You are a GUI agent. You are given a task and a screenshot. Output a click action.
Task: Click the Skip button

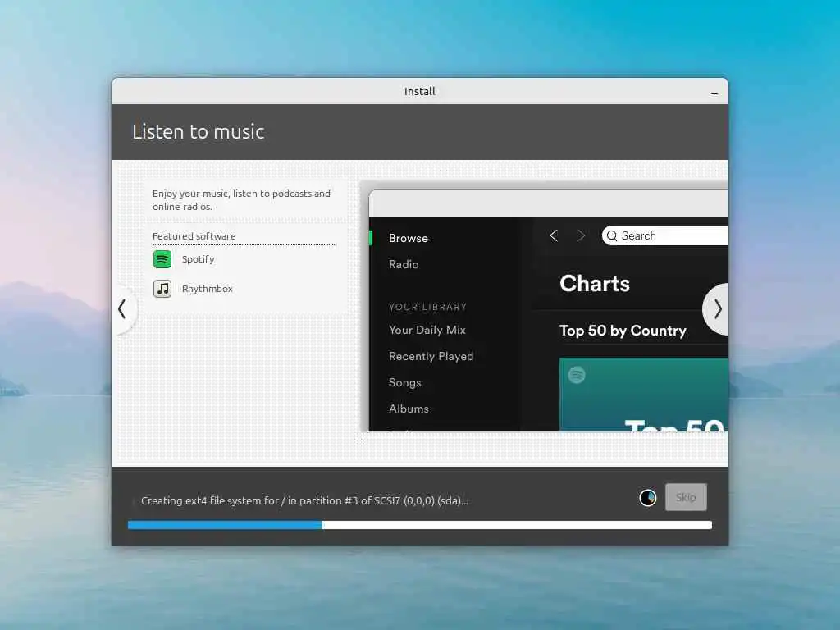click(686, 497)
